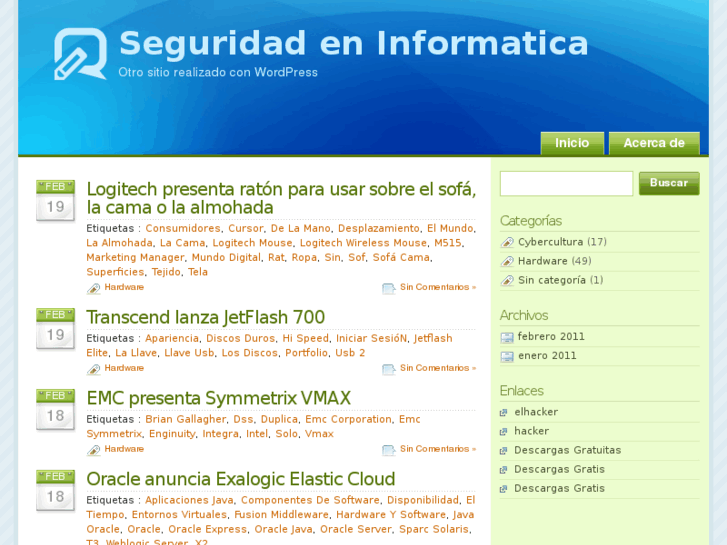Screen dimensions: 727x545
Task: Open the enero 2011 archive
Action: pyautogui.click(x=547, y=355)
